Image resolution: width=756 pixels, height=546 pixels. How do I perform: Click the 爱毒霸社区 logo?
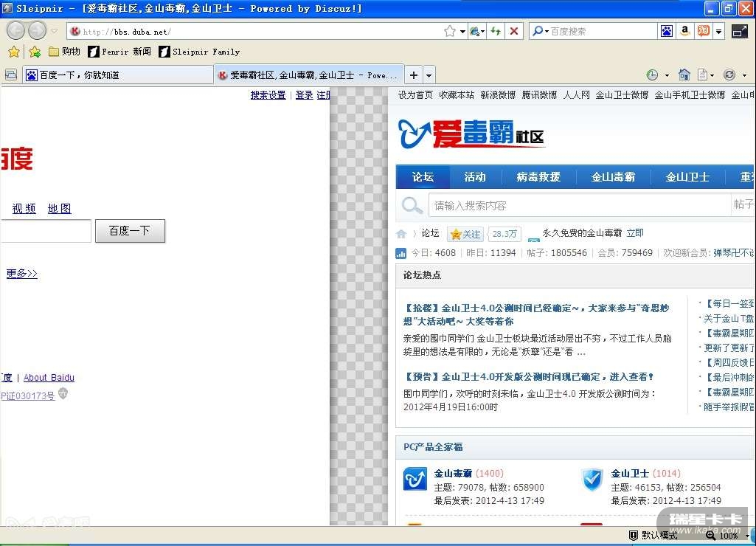(x=471, y=134)
